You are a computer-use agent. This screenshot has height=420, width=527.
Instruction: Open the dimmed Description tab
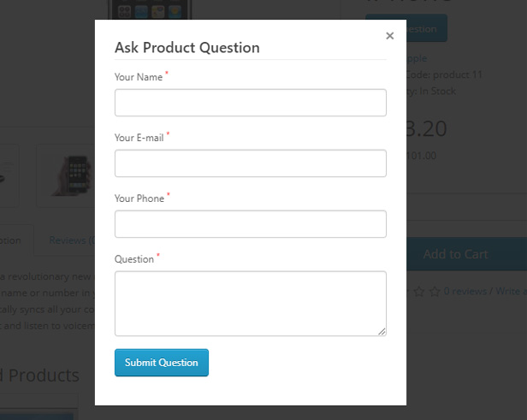click(x=10, y=240)
